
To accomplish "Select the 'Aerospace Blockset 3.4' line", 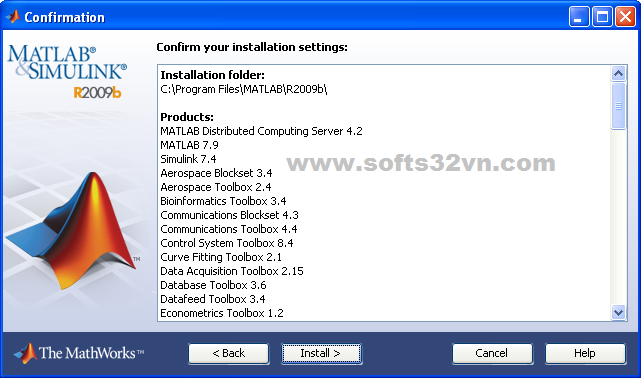I will [x=216, y=173].
